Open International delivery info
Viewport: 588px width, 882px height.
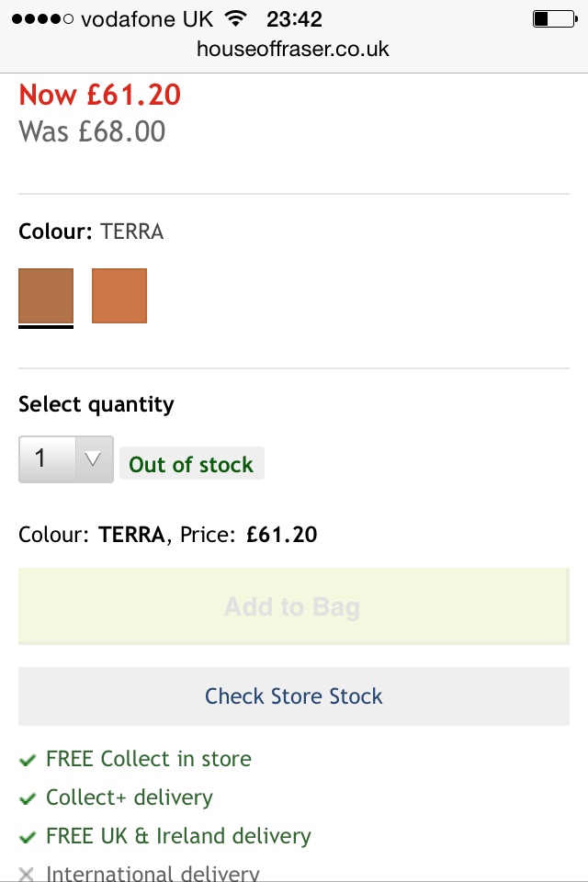tap(153, 873)
